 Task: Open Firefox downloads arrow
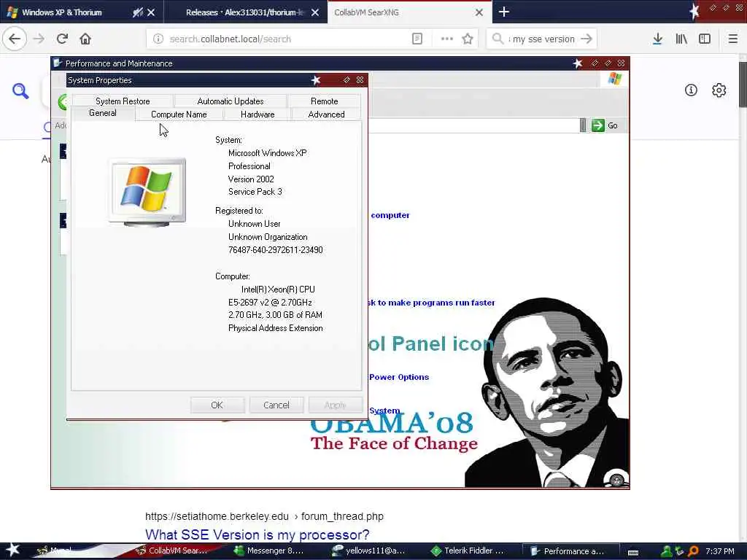(x=657, y=39)
